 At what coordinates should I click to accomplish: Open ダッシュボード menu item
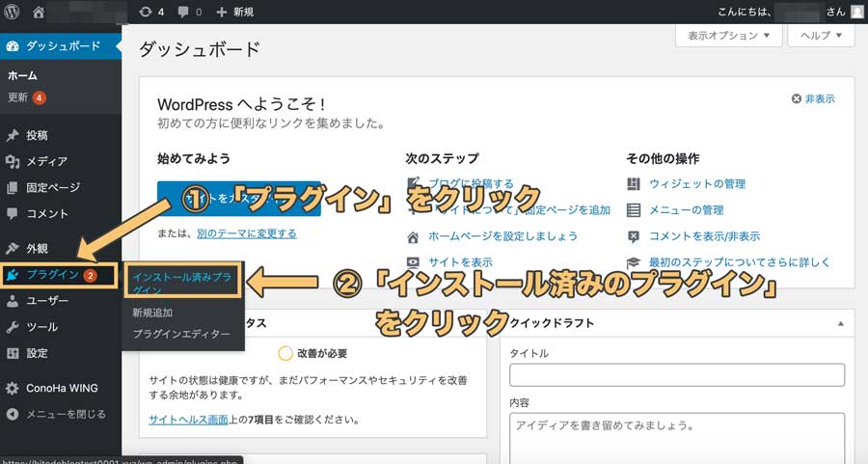click(x=61, y=46)
